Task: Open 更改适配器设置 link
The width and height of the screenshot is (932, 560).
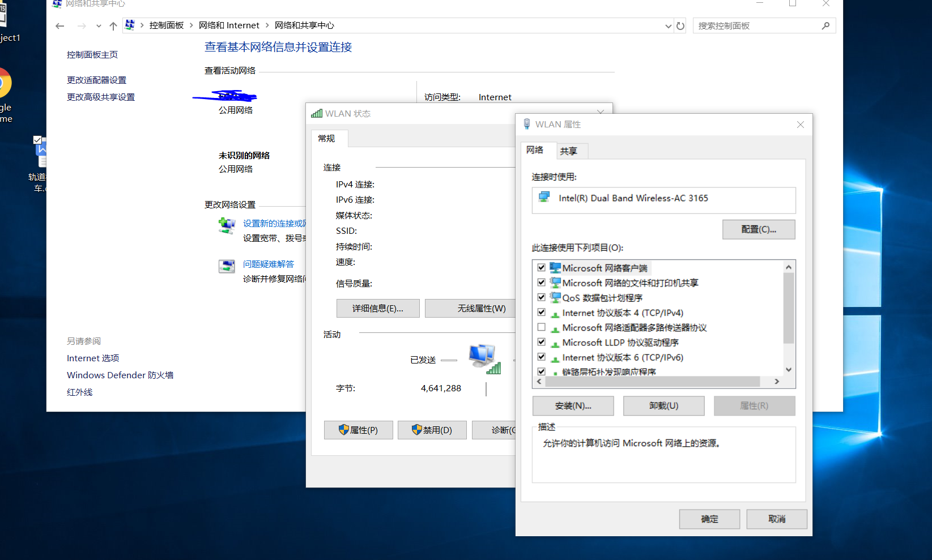Action: 96,80
